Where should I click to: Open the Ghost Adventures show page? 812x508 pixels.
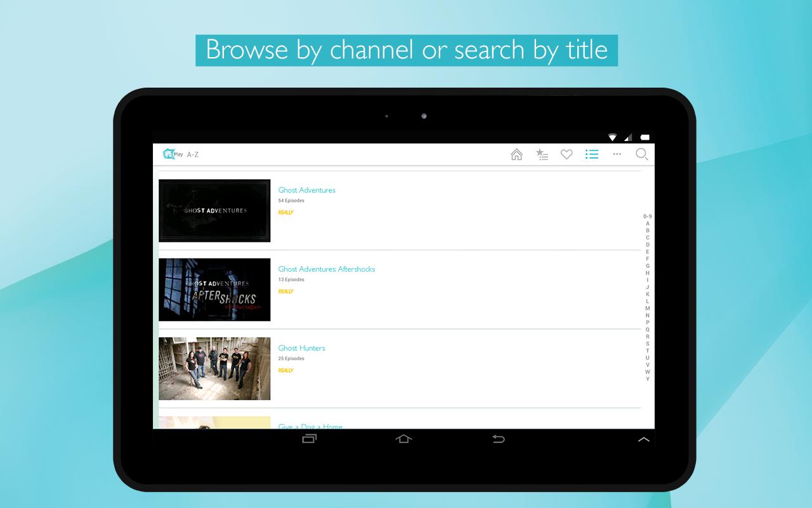tap(306, 190)
